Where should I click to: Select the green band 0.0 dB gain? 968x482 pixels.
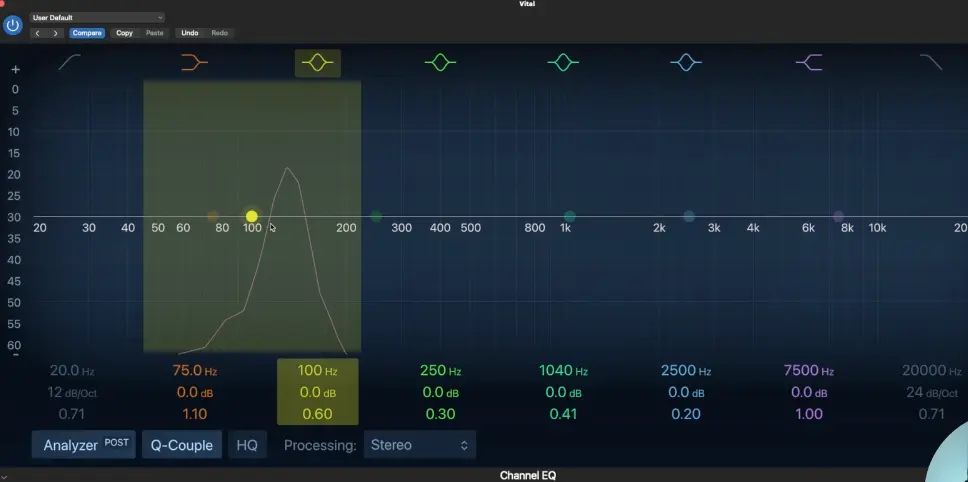pos(440,393)
